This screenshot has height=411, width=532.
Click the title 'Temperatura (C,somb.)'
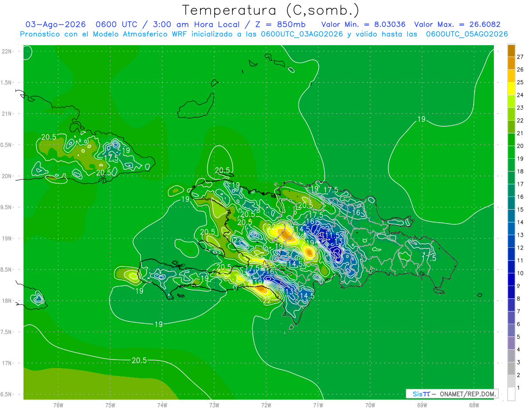270,10
